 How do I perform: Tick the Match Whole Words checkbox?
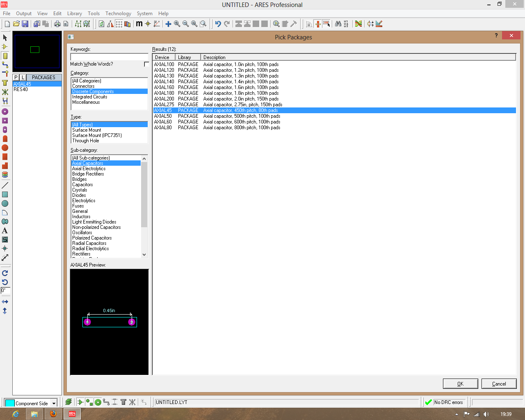click(x=146, y=64)
